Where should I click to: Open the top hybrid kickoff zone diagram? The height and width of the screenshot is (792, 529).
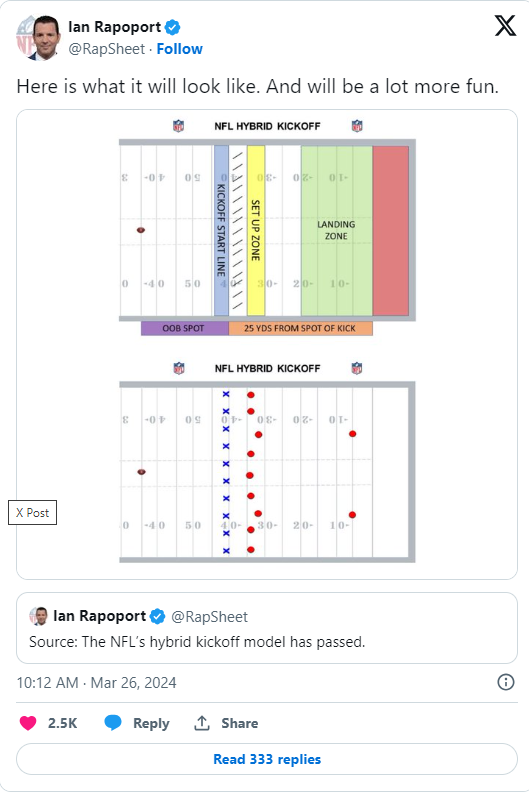point(267,228)
